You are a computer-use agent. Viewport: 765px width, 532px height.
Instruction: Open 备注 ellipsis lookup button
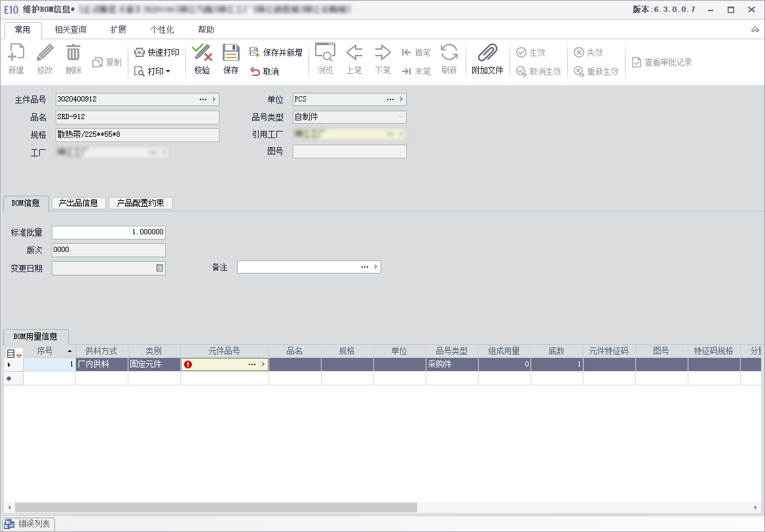click(x=364, y=267)
